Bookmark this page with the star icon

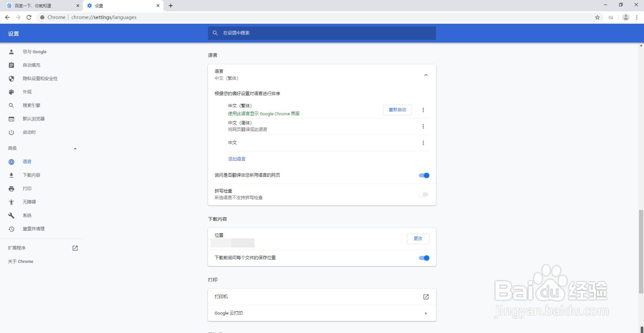pos(597,17)
